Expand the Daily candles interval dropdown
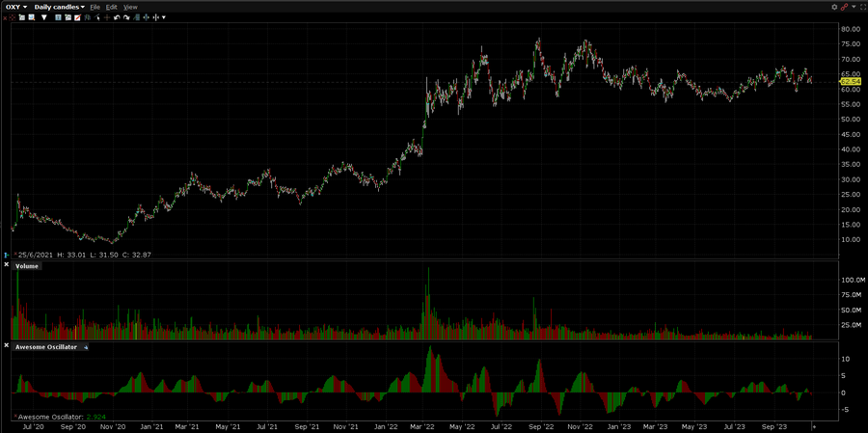The width and height of the screenshot is (868, 433). coord(60,7)
